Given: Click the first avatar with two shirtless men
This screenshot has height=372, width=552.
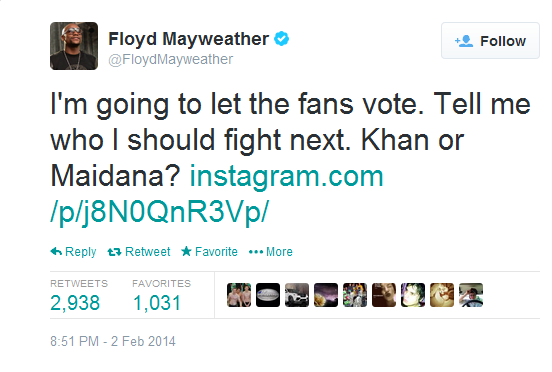Looking at the screenshot, I should (239, 295).
